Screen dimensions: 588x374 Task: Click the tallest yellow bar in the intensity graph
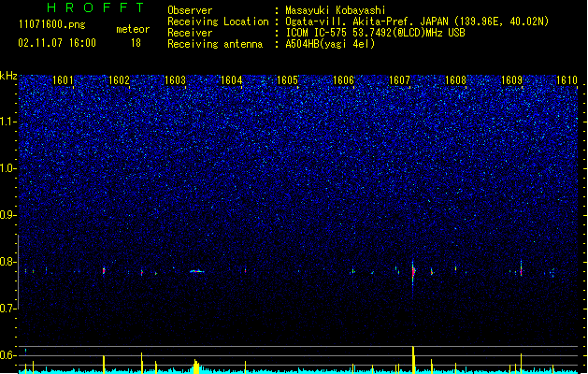(x=413, y=360)
